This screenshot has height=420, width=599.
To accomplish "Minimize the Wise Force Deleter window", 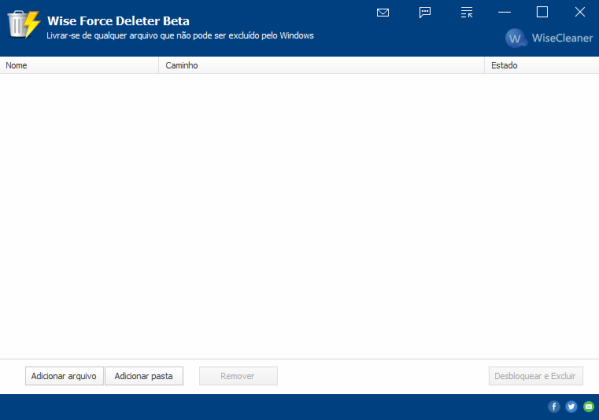I will pyautogui.click(x=504, y=12).
